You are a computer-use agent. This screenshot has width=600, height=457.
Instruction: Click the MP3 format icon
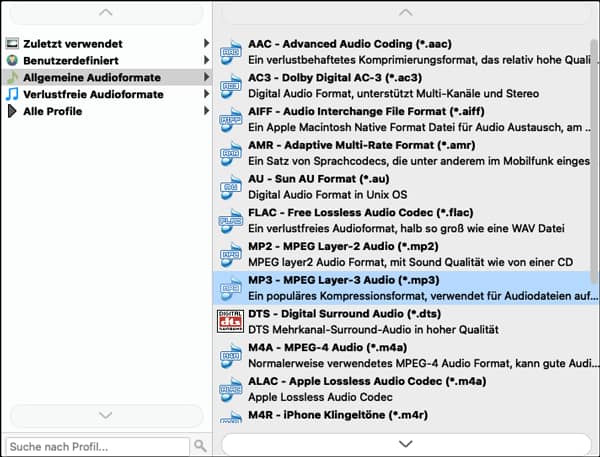230,288
